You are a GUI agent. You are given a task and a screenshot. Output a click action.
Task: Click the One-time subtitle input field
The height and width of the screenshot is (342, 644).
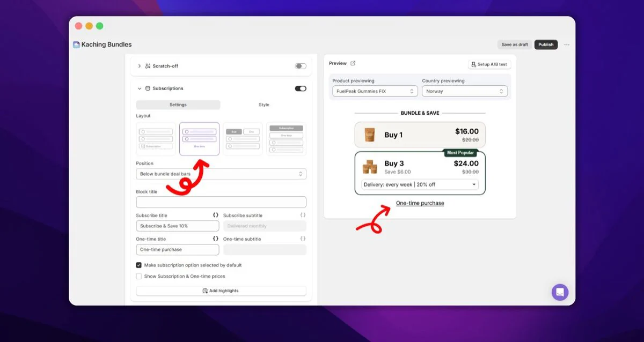tap(265, 249)
